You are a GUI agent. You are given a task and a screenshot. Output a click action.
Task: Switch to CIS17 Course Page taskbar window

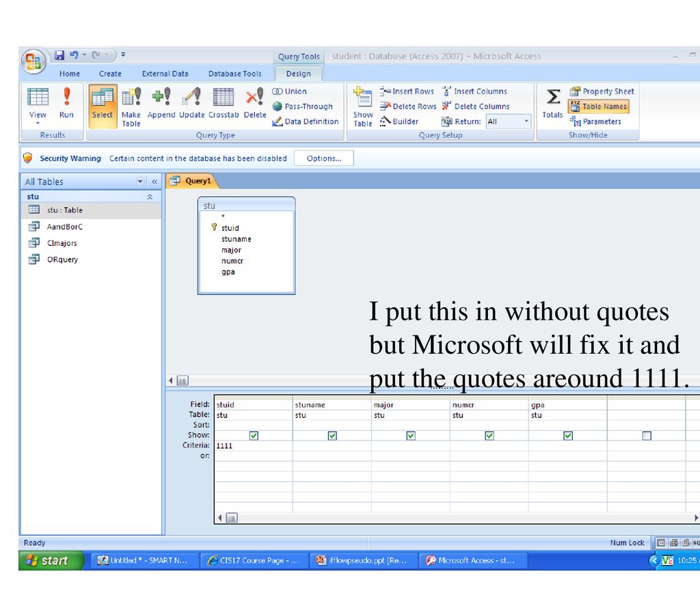(x=254, y=560)
